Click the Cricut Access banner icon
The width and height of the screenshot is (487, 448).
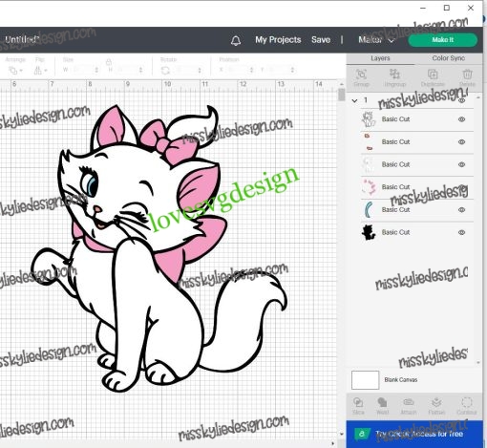[361, 434]
